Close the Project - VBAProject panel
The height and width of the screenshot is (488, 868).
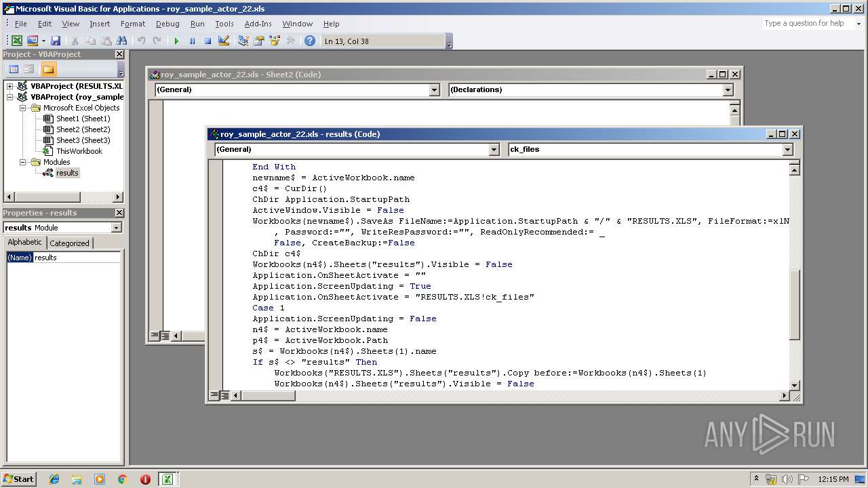[119, 54]
